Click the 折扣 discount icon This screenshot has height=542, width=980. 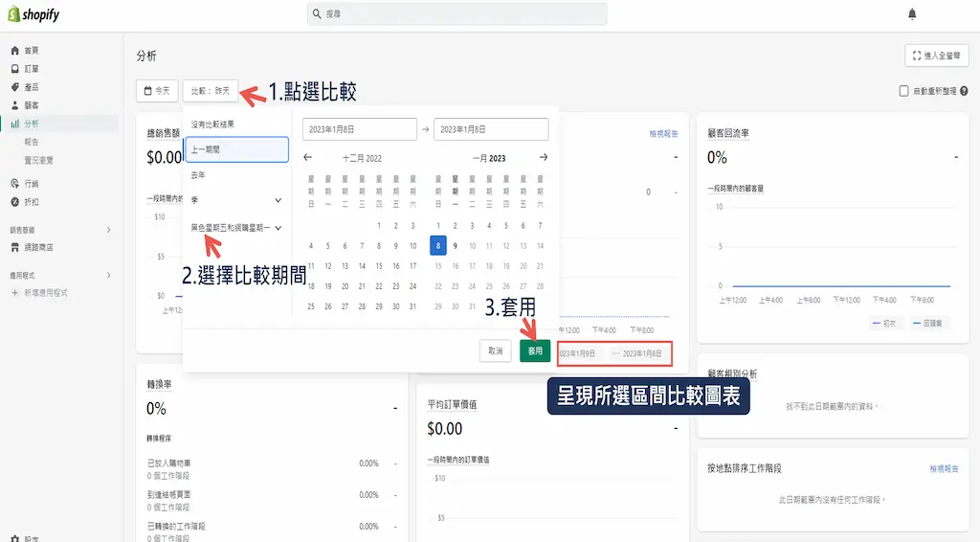click(15, 201)
